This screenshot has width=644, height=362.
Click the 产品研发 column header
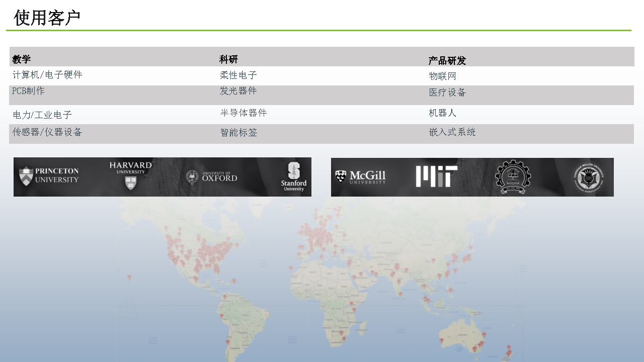[447, 61]
